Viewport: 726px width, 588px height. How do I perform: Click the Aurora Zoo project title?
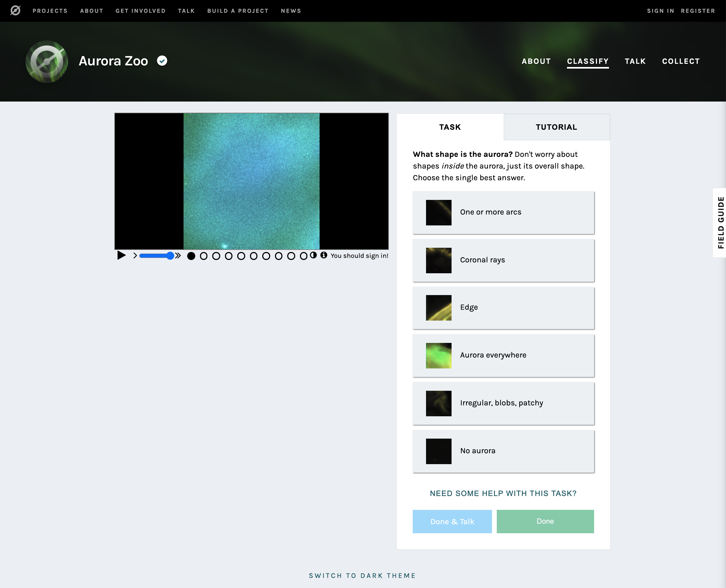pyautogui.click(x=113, y=61)
